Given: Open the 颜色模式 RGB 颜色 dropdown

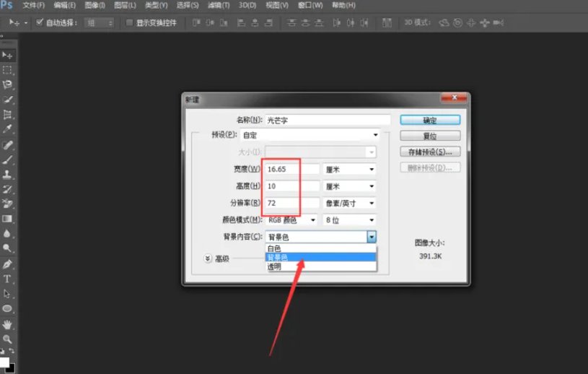Looking at the screenshot, I should click(x=291, y=220).
